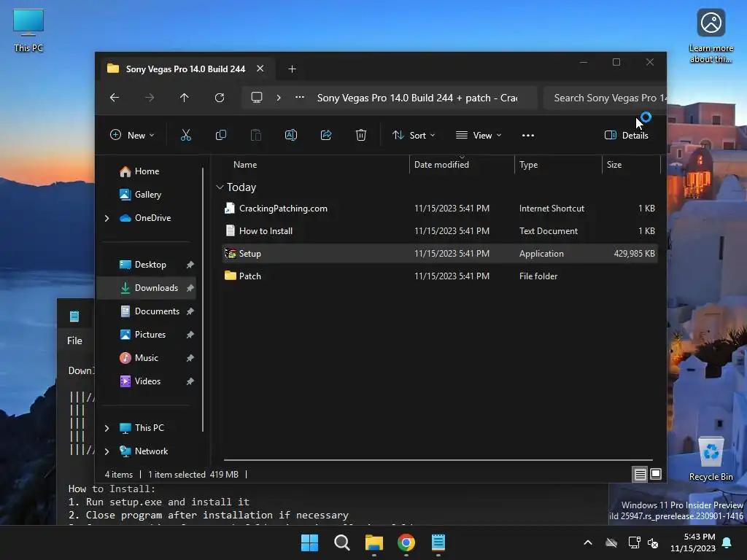Click the pin beside Pictures
747x560 pixels.
(x=190, y=334)
